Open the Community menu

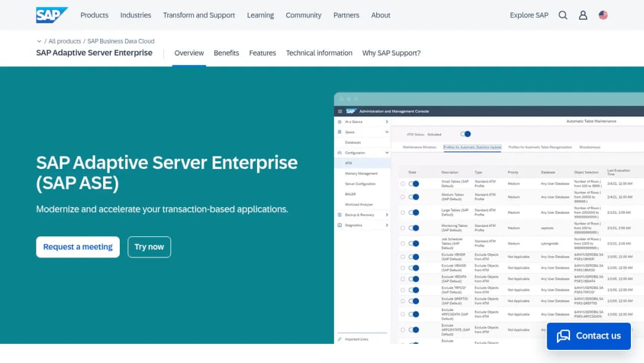pyautogui.click(x=304, y=15)
